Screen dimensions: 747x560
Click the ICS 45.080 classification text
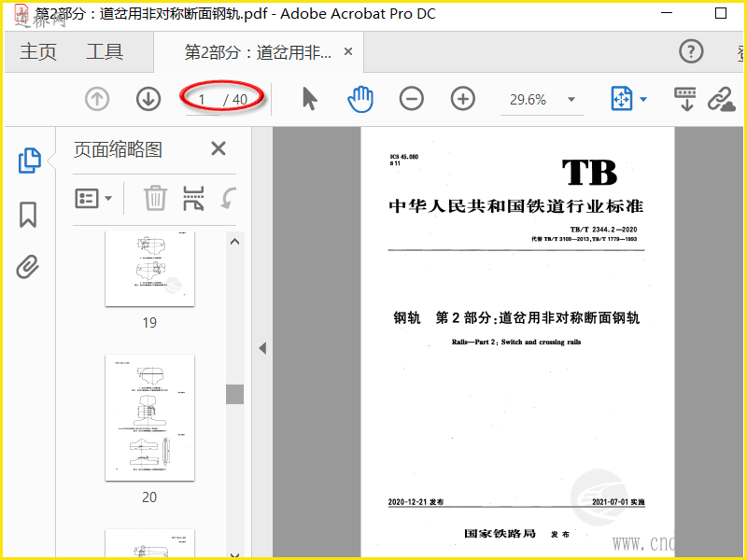[404, 157]
